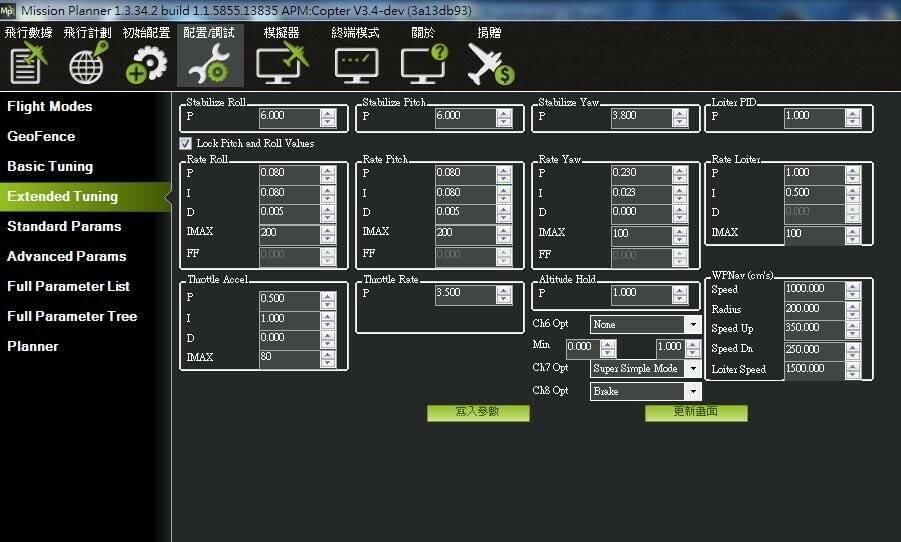Image resolution: width=901 pixels, height=542 pixels.
Task: Click Rate Roll I value field
Action: pyautogui.click(x=289, y=194)
